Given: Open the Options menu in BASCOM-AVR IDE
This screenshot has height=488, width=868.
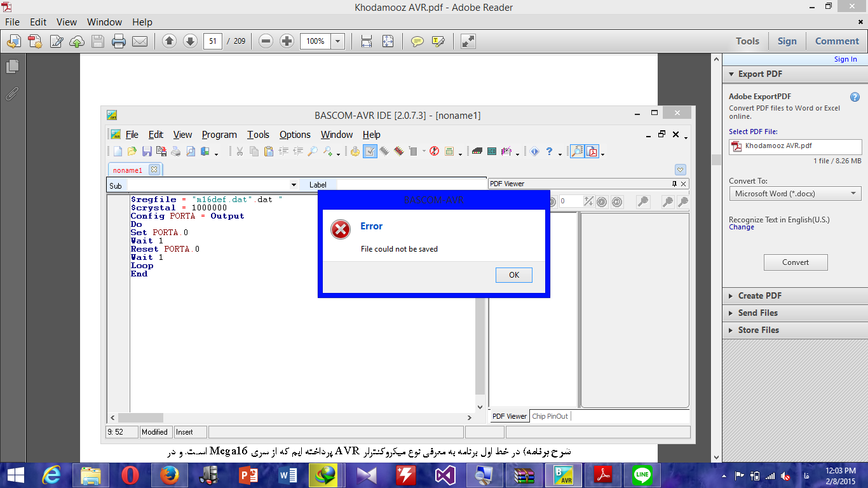Looking at the screenshot, I should point(295,135).
